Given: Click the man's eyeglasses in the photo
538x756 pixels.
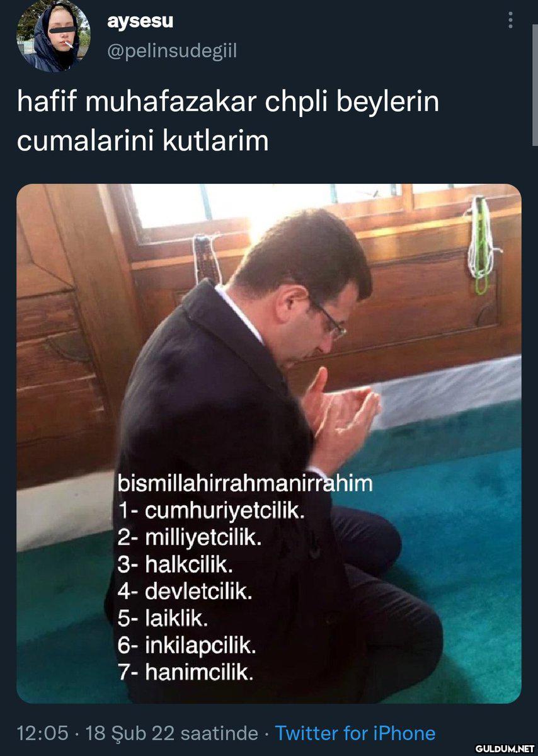Looking at the screenshot, I should (328, 317).
